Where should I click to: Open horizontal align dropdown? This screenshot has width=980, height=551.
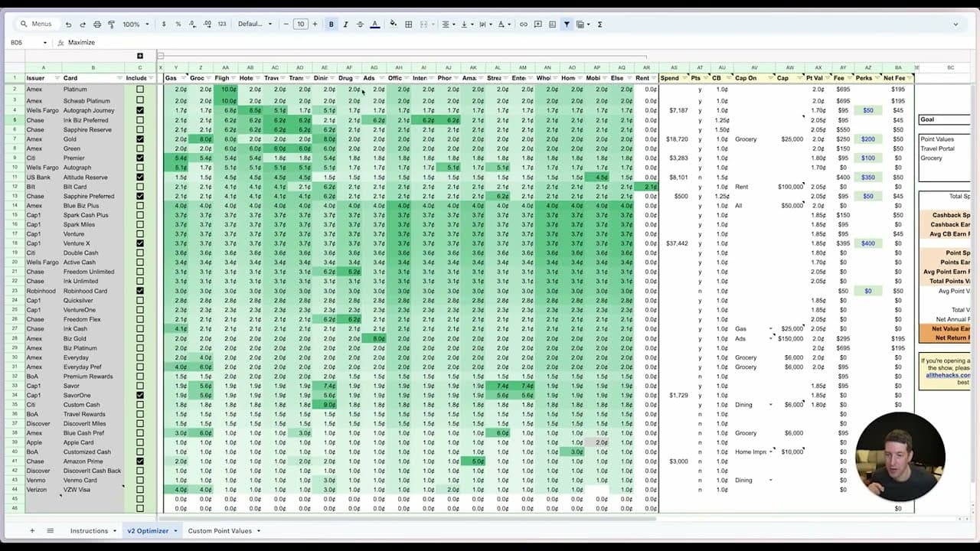pyautogui.click(x=448, y=24)
